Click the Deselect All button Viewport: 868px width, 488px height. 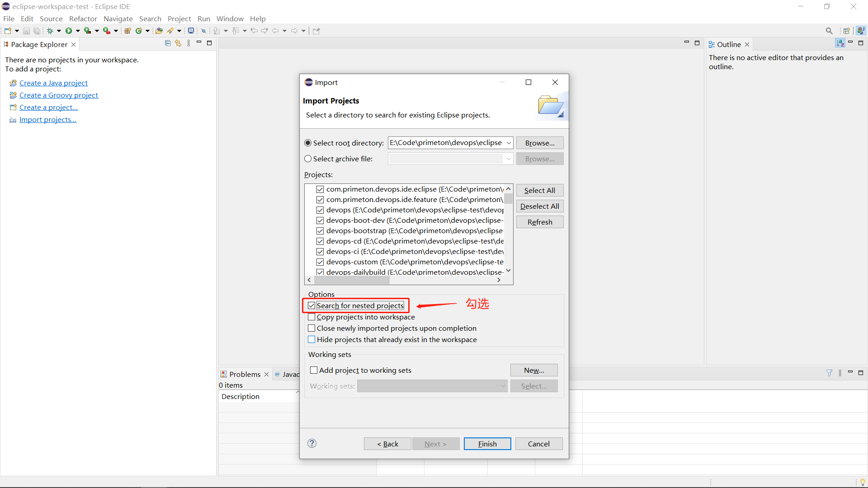coord(540,206)
